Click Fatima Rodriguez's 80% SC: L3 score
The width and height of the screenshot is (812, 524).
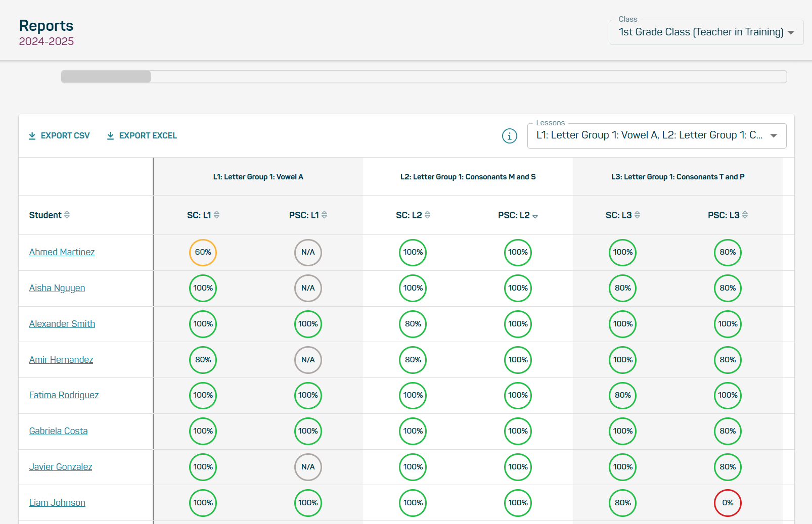[x=623, y=395]
